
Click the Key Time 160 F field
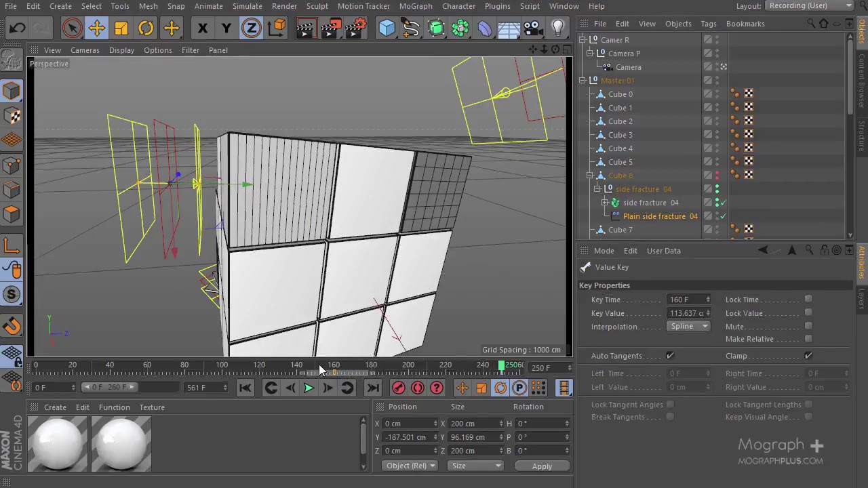tap(689, 300)
